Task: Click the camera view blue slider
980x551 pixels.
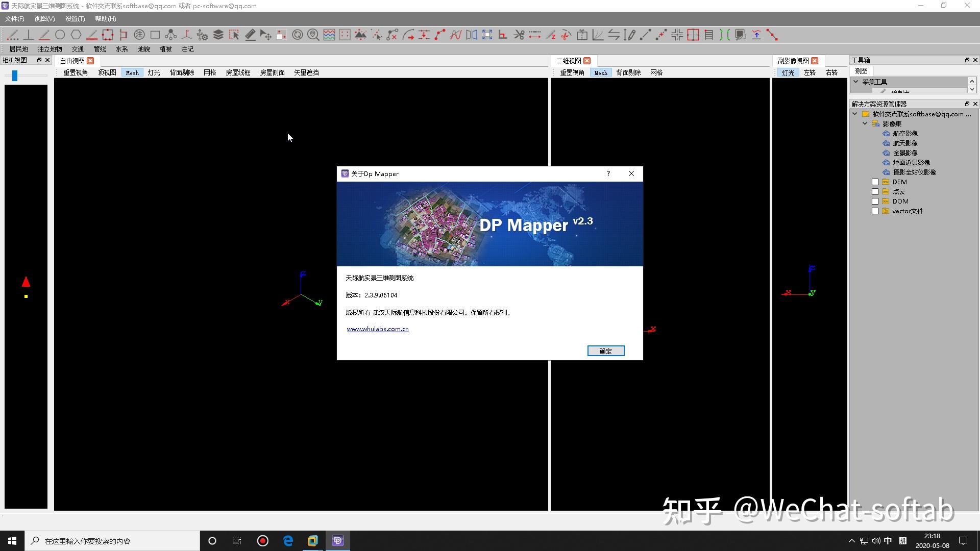Action: 15,76
